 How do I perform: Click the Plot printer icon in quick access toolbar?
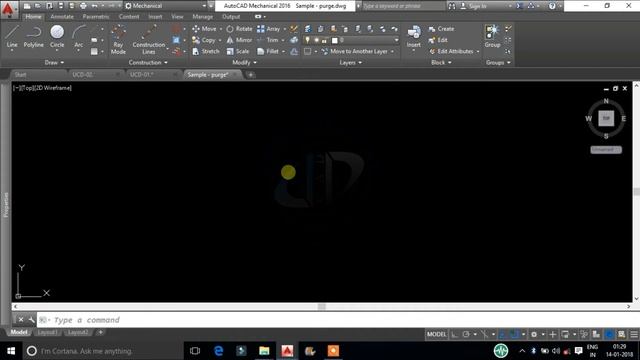[83, 6]
